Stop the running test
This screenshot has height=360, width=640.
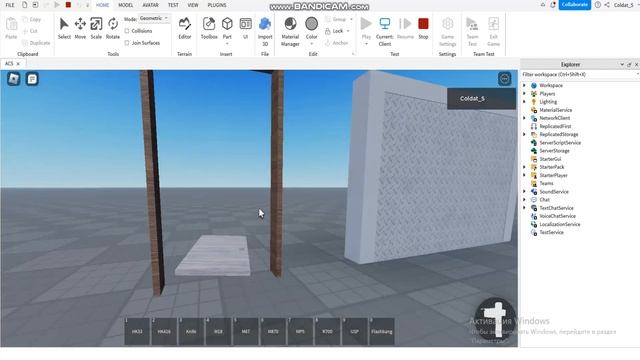[423, 28]
